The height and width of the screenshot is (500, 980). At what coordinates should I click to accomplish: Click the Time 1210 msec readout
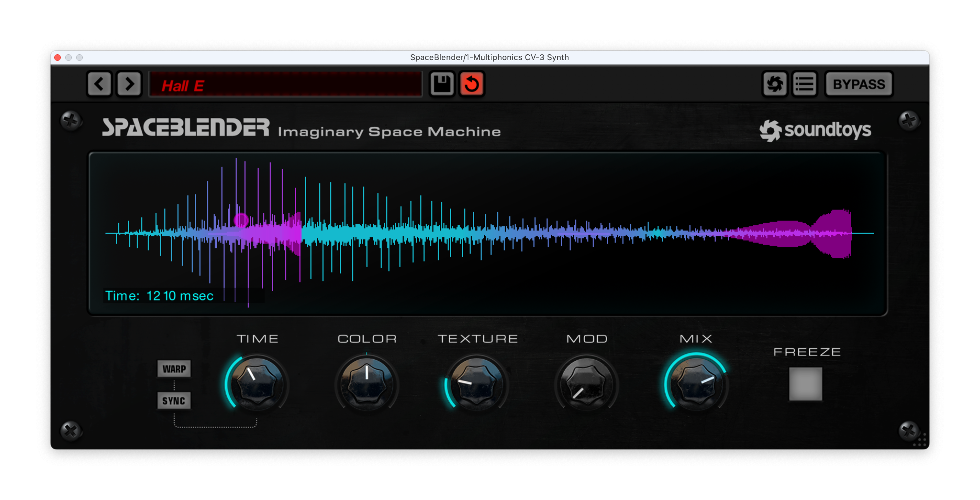point(159,296)
